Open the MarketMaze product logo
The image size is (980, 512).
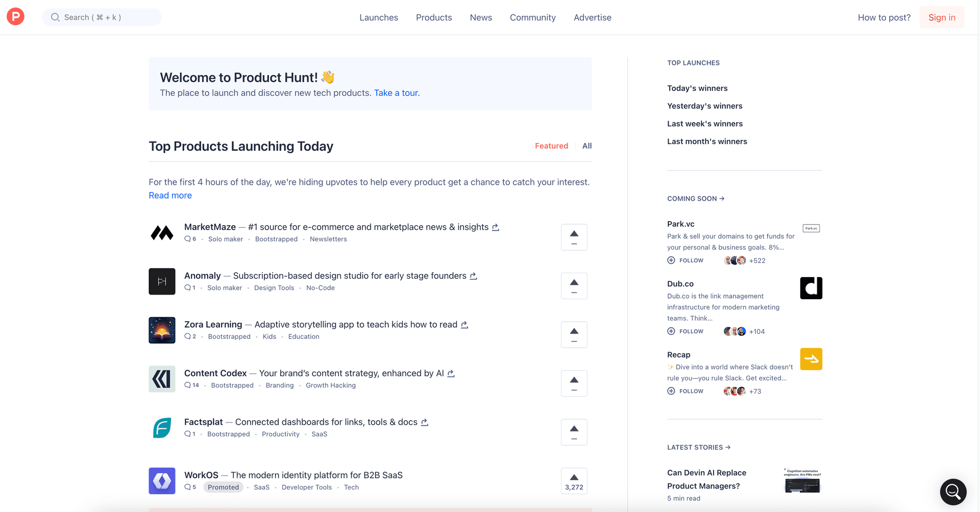(162, 233)
